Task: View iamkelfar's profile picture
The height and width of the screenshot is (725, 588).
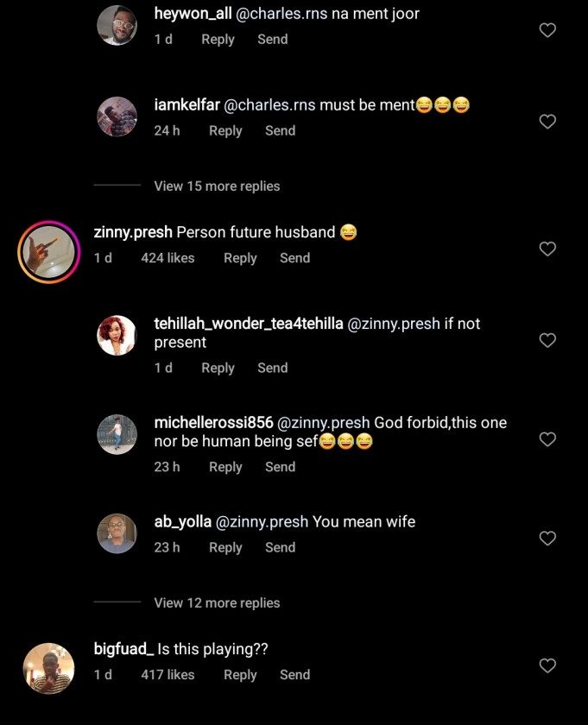Action: [117, 117]
